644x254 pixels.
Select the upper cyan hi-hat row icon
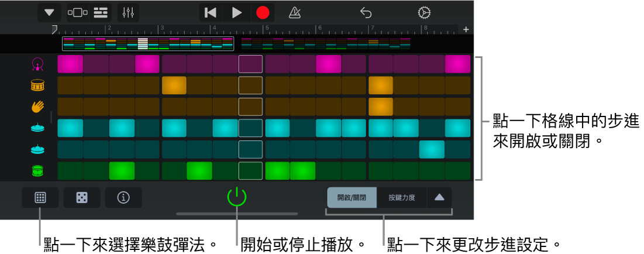pos(38,128)
